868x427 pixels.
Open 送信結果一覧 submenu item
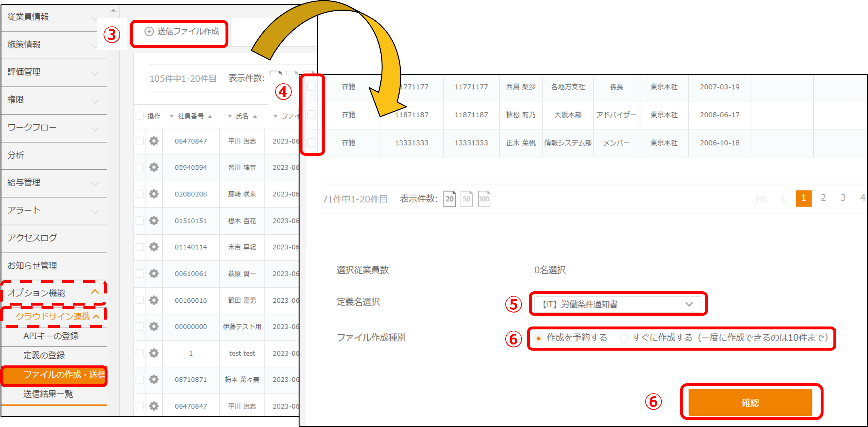tap(48, 394)
